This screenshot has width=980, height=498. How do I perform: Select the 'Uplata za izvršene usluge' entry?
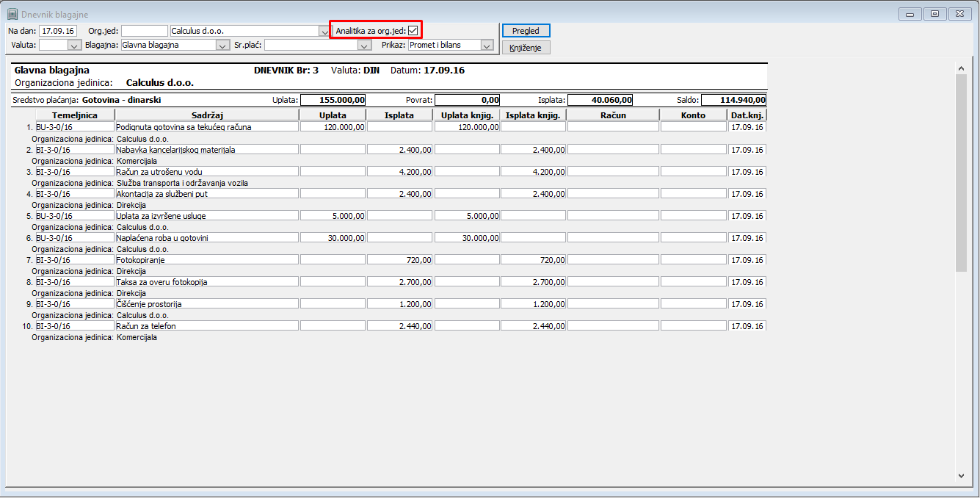[x=206, y=215]
